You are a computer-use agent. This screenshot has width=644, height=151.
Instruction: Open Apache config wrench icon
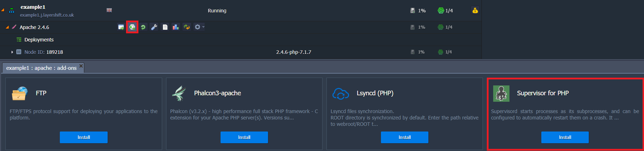point(154,27)
